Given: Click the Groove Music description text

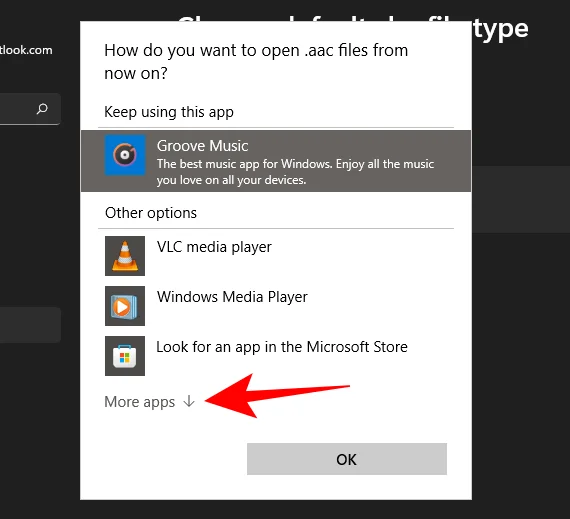Looking at the screenshot, I should coord(295,172).
